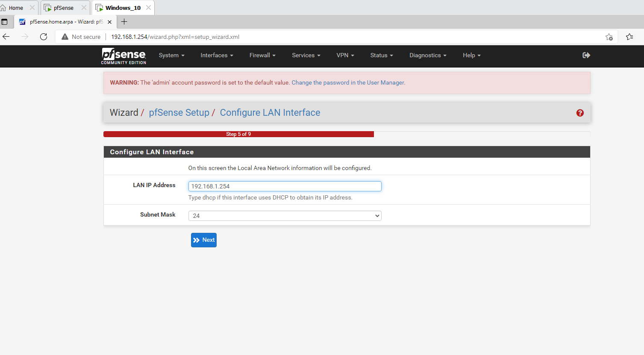
Task: Switch to the pfSense VM tab
Action: point(63,8)
